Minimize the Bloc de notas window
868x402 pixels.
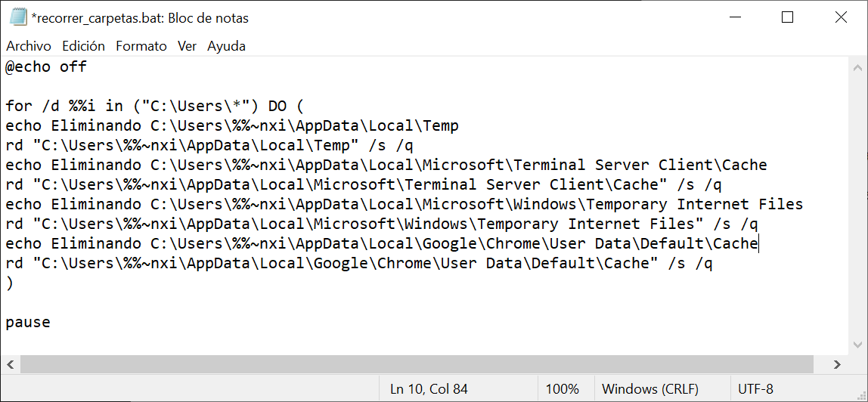pos(736,17)
